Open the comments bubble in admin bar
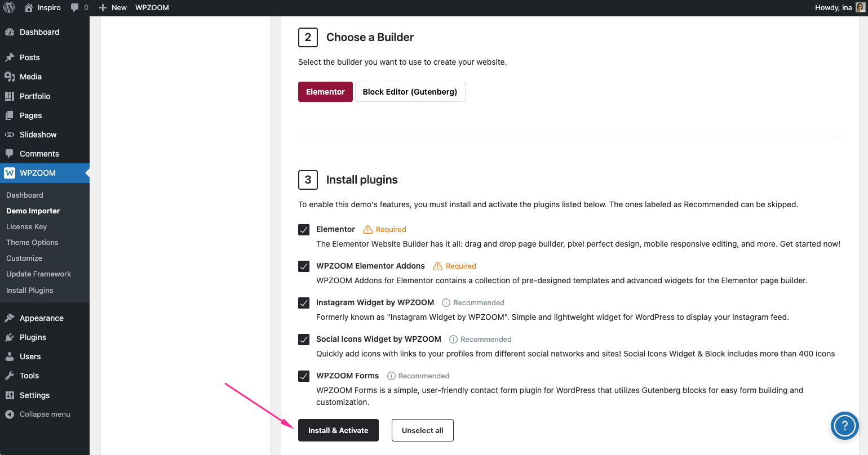 (x=75, y=8)
